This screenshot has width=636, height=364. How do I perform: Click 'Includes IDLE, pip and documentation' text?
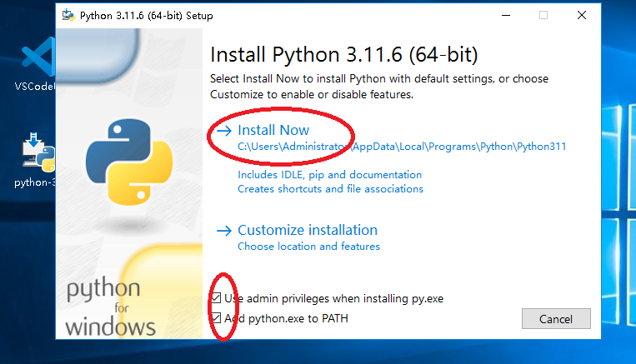330,175
